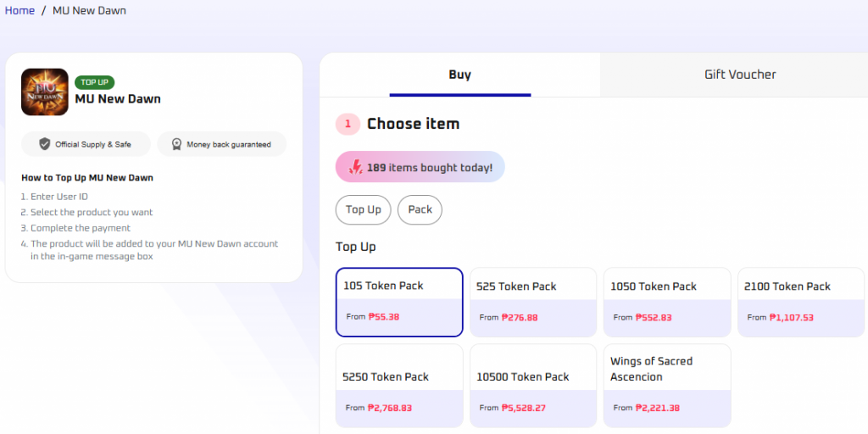Open the Home breadcrumb link
Image resolution: width=868 pixels, height=434 pixels.
(x=19, y=11)
